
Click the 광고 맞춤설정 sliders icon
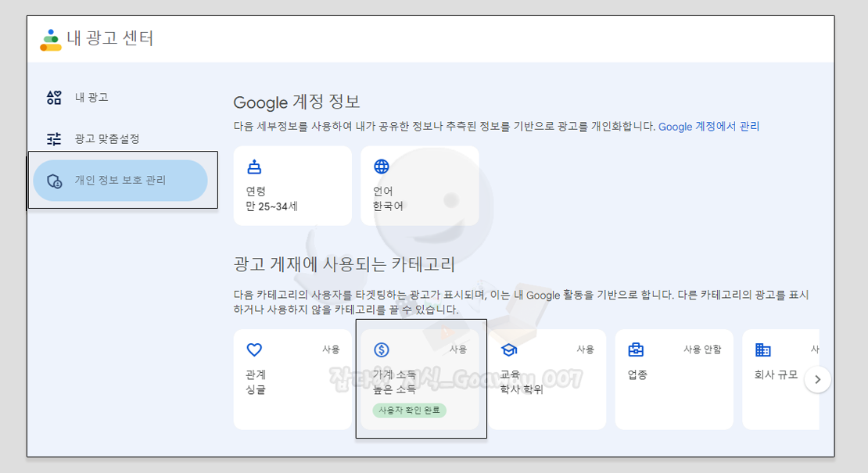tap(54, 139)
